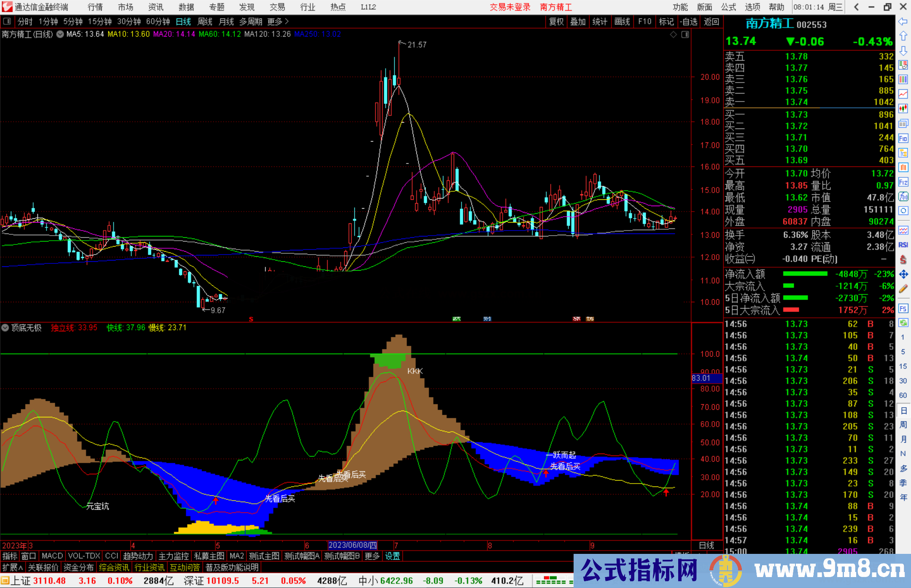Click the F10 button in chart toolbar

coord(644,21)
